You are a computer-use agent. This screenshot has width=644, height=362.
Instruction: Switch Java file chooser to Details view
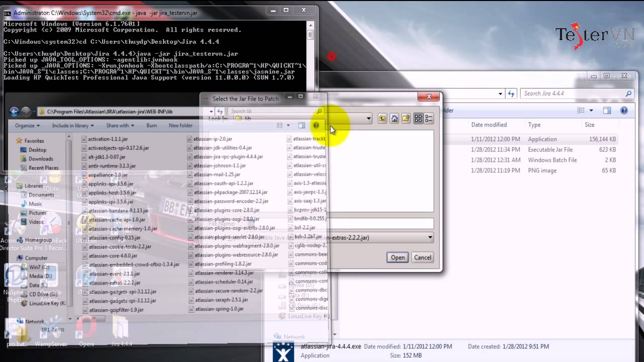point(429,119)
